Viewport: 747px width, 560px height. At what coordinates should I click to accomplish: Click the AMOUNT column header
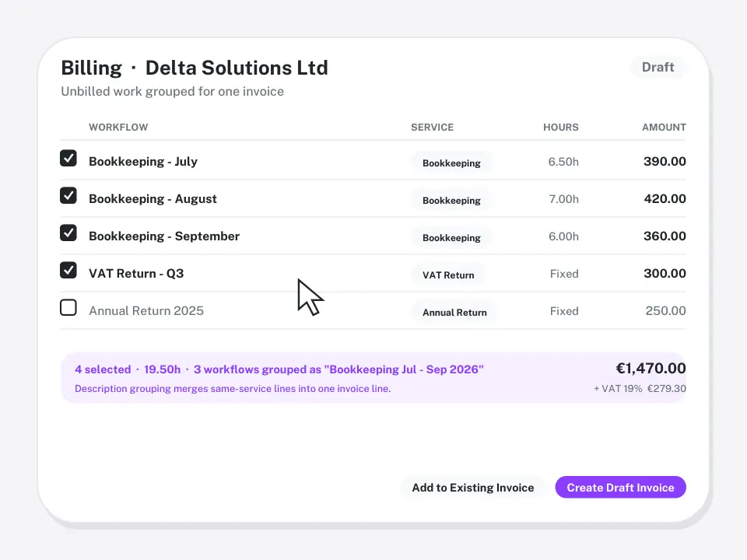(664, 127)
